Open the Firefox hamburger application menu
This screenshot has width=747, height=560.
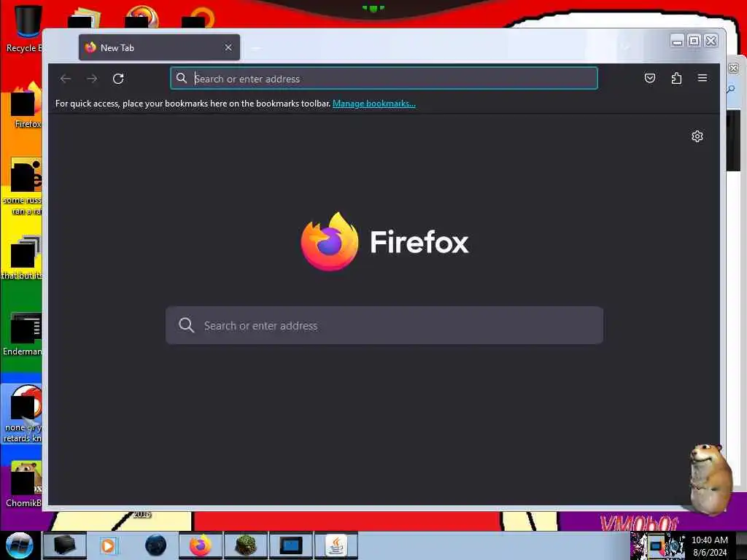point(703,78)
